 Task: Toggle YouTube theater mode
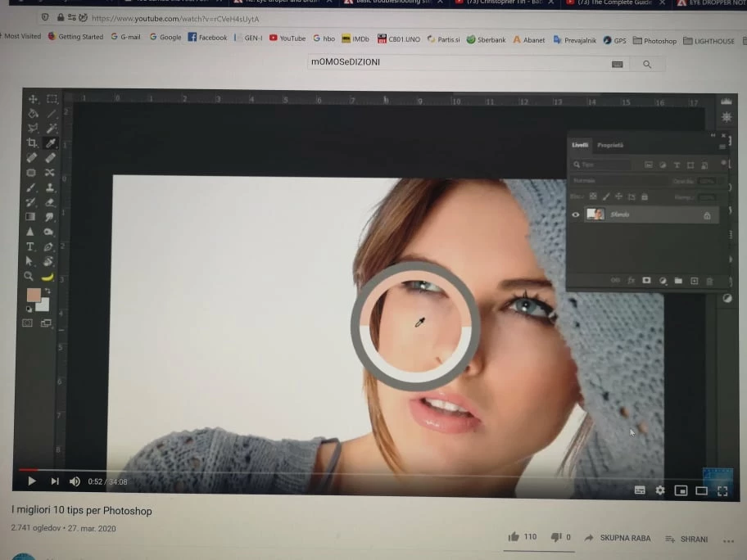[701, 490]
